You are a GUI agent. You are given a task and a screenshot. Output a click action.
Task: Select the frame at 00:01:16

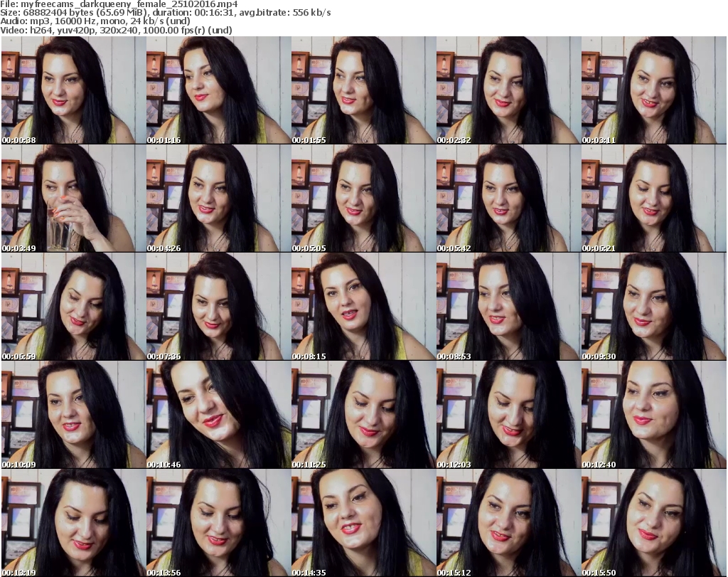[x=218, y=90]
